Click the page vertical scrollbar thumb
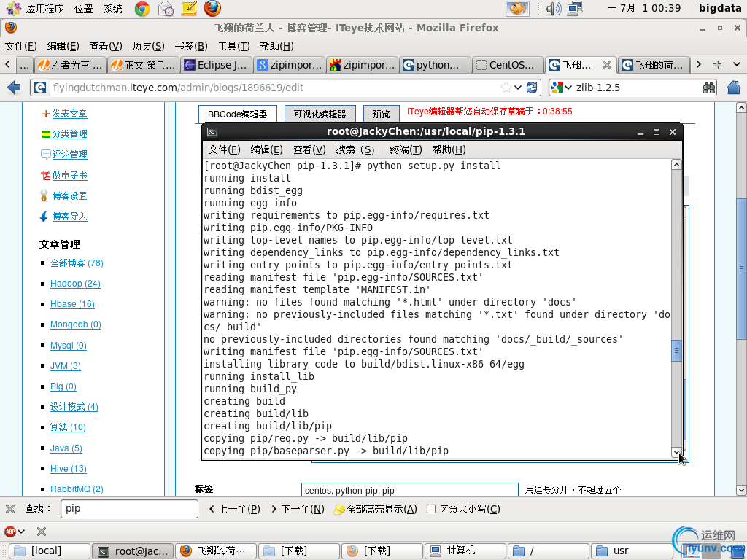747x560 pixels. coord(741,269)
